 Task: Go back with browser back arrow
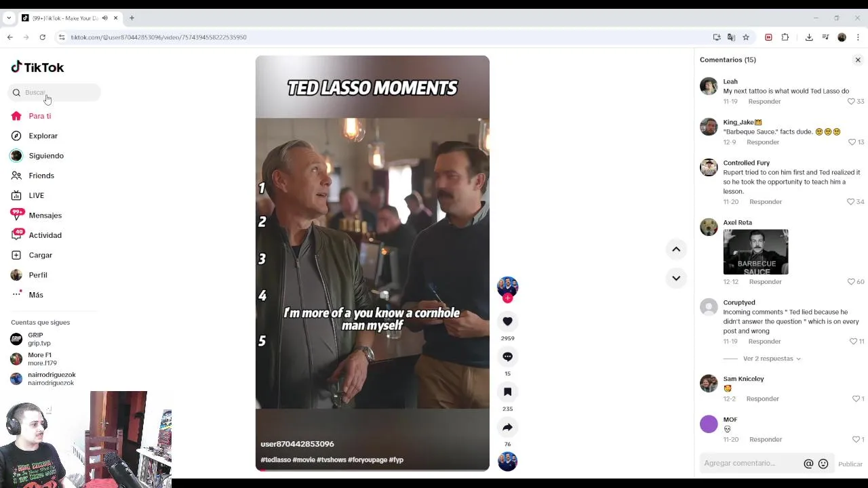coord(10,37)
